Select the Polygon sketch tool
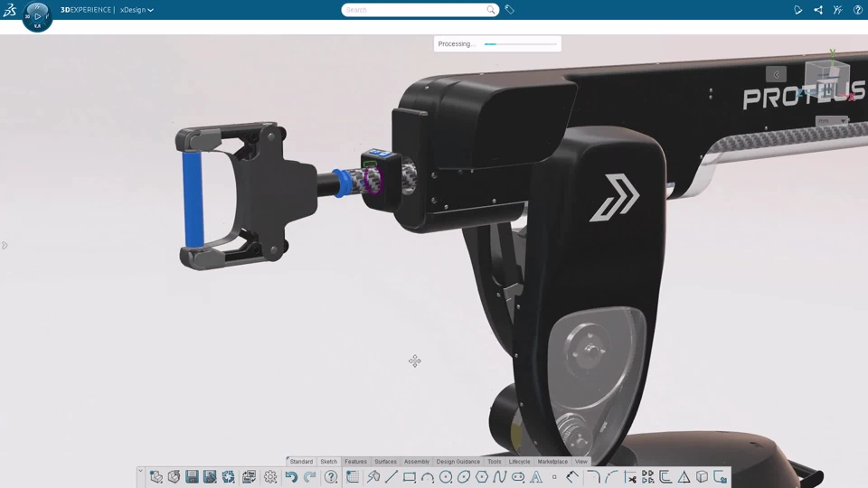 (482, 477)
